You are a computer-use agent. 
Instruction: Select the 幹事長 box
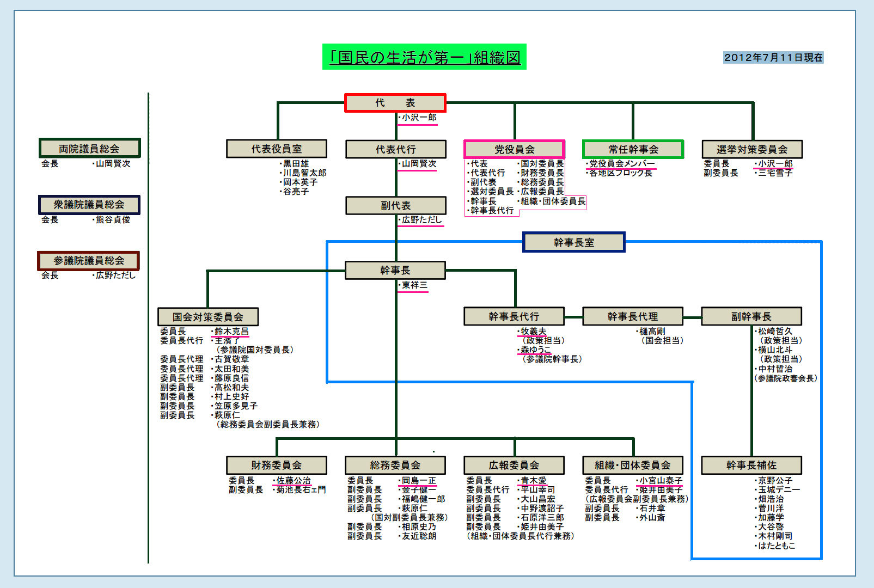(395, 270)
